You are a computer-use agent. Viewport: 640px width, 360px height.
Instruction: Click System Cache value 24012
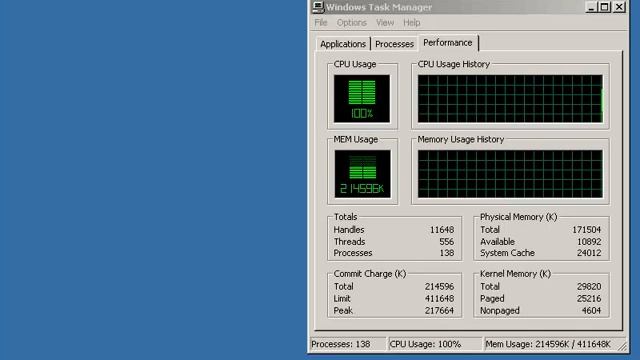point(589,253)
